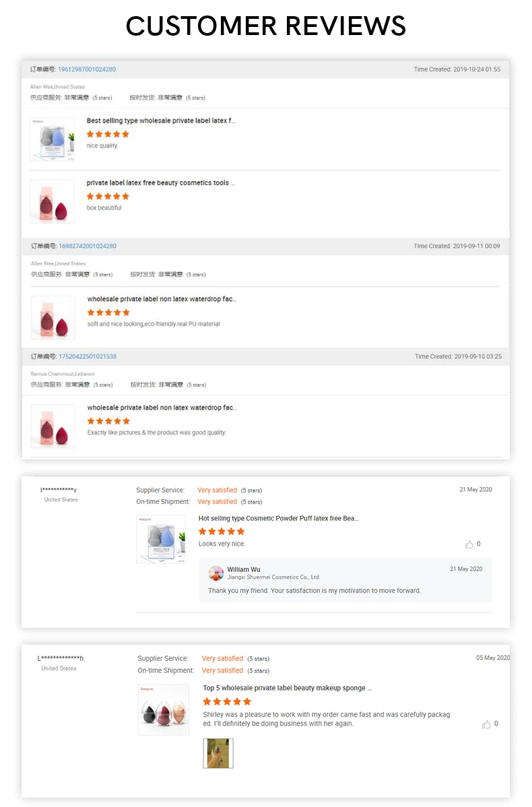Open 'Best selling type wholesale private label' product

(x=161, y=121)
